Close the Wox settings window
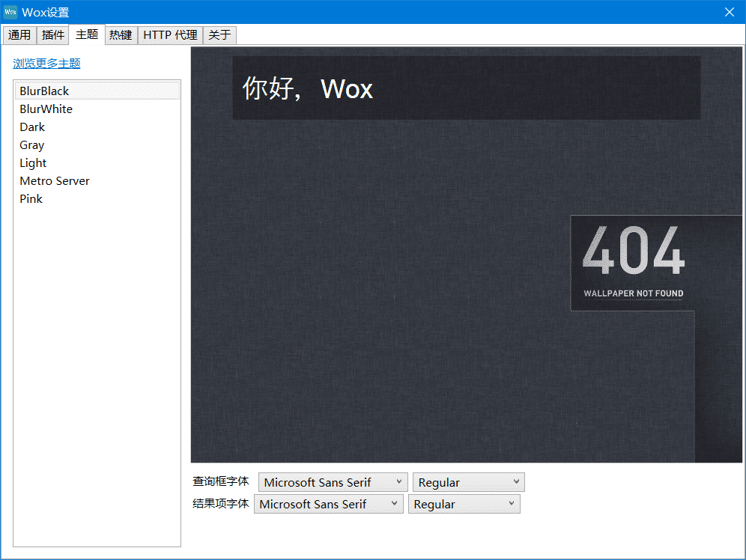This screenshot has width=746, height=560. coord(729,12)
